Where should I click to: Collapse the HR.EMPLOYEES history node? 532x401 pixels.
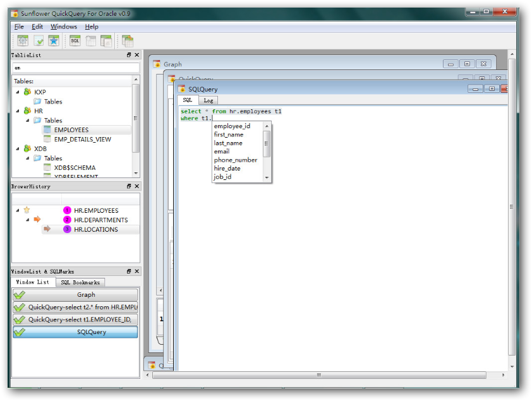point(18,210)
